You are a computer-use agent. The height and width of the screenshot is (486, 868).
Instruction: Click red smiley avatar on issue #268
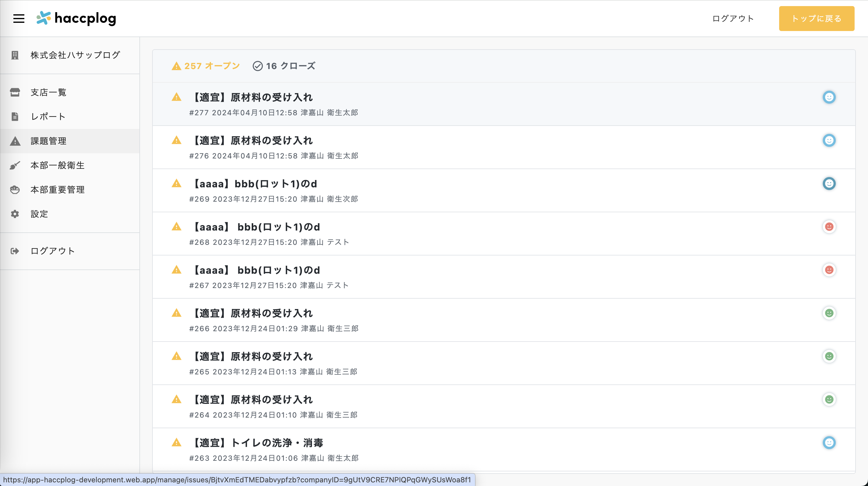click(829, 227)
